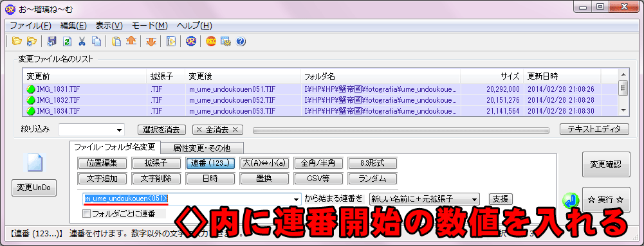This screenshot has width=644, height=246.
Task: Click the green refresh arrows icon
Action: click(67, 41)
